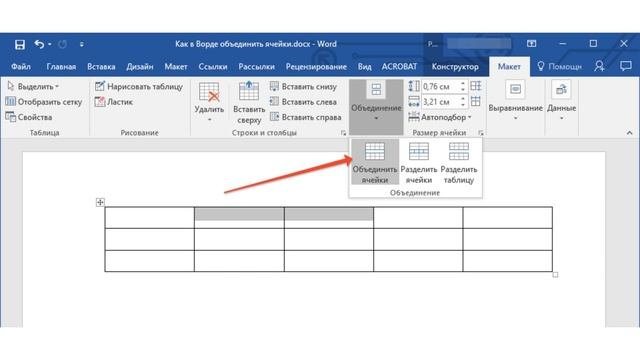Open table Свойства
This screenshot has height=360, width=640.
(29, 118)
